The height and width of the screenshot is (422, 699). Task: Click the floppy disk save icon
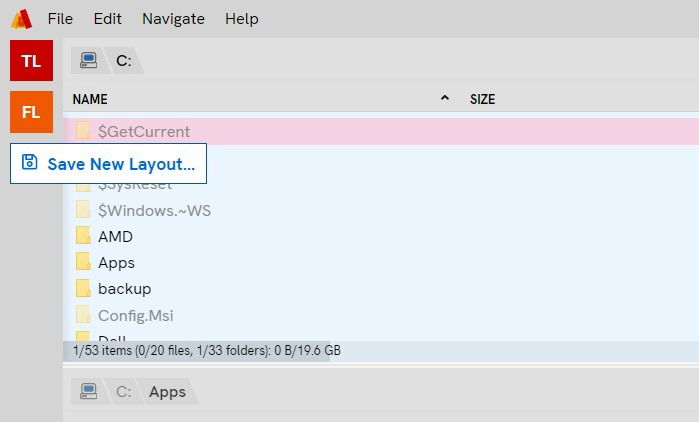pyautogui.click(x=30, y=163)
